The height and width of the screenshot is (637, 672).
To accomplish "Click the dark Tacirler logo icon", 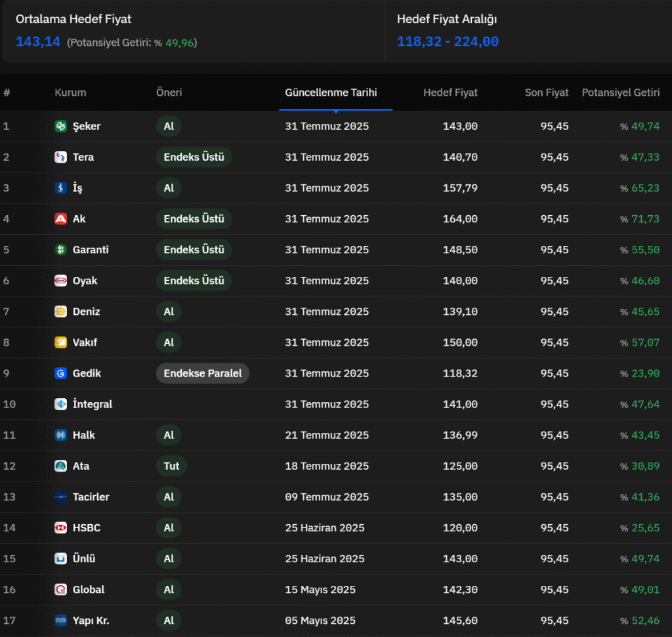I will [61, 497].
